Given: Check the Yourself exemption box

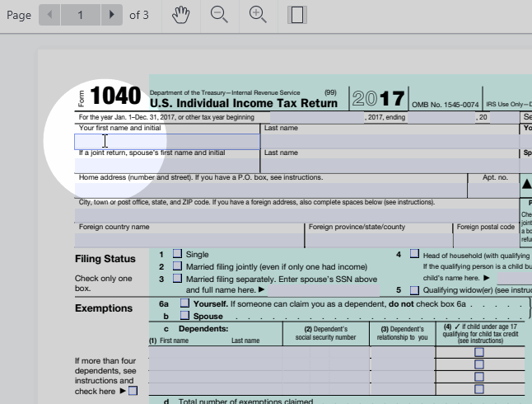Looking at the screenshot, I should 185,303.
